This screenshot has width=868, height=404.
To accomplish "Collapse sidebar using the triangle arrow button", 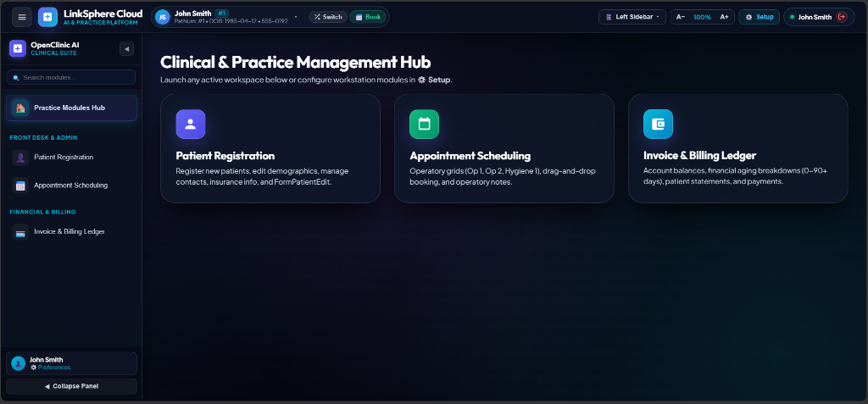I will point(127,49).
